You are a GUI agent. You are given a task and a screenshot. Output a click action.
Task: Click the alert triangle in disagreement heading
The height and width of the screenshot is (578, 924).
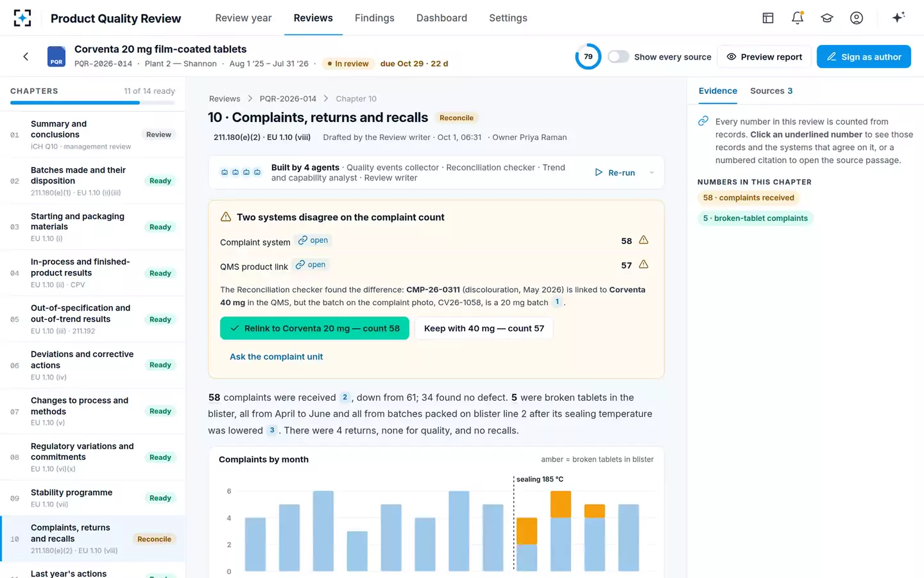coord(226,217)
